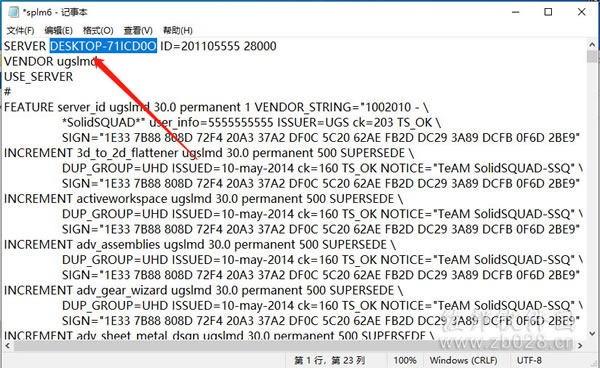600x368 pixels.
Task: Open the 编辑(E) menu
Action: click(x=58, y=30)
